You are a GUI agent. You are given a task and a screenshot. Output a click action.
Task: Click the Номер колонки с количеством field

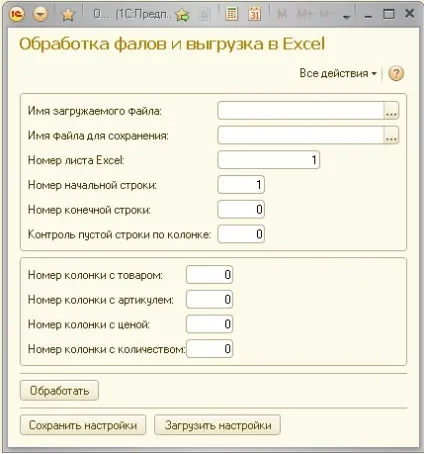[x=209, y=349]
